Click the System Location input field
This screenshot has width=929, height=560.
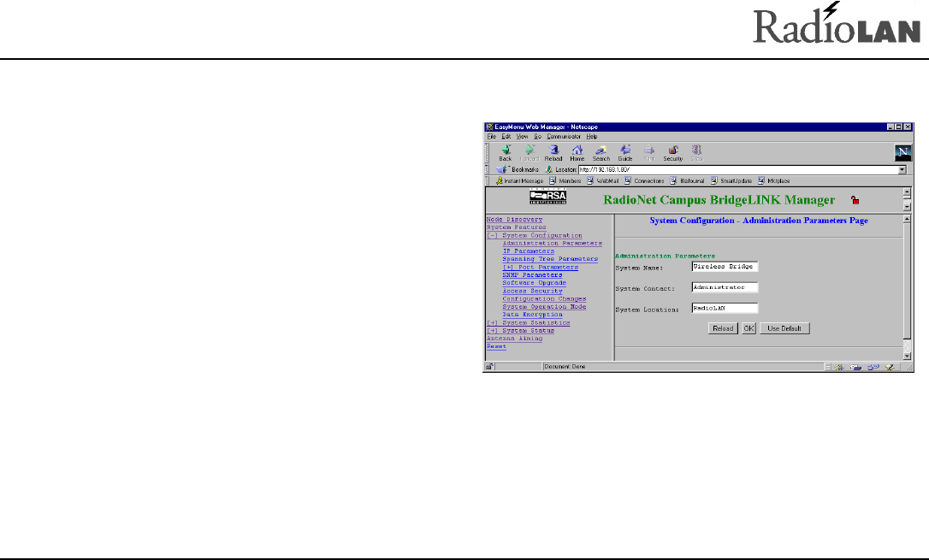[725, 309]
